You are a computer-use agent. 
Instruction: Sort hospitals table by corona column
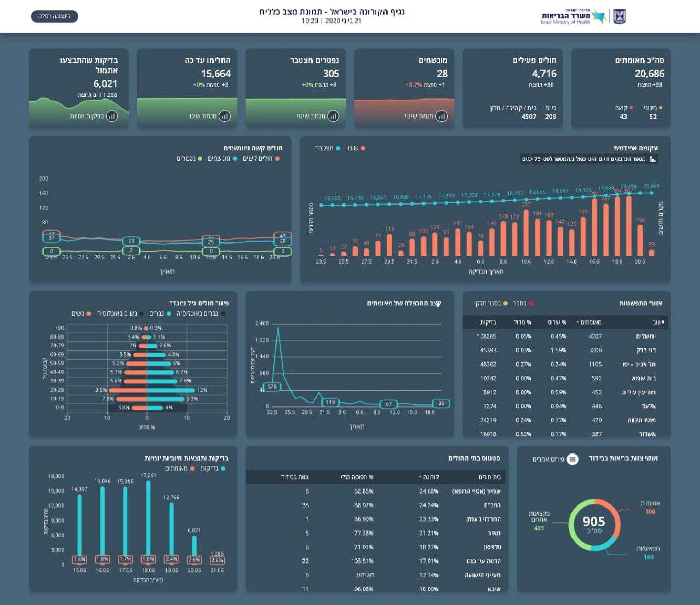pos(429,477)
